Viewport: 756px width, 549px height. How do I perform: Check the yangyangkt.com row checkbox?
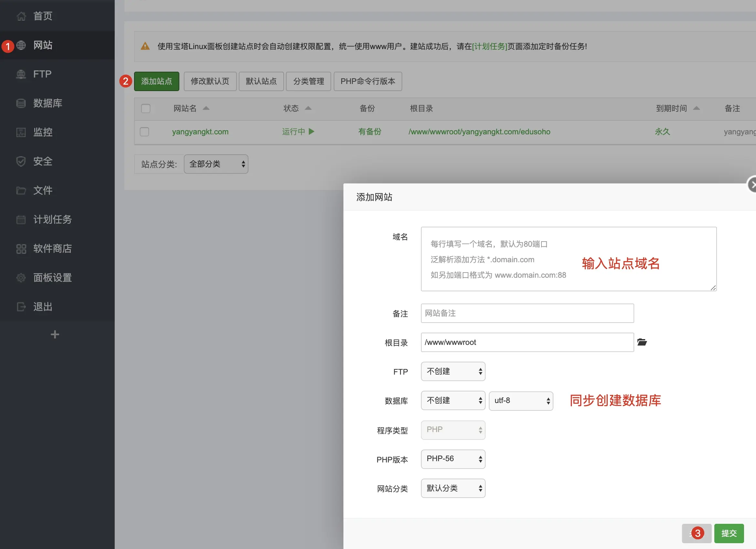(x=145, y=132)
